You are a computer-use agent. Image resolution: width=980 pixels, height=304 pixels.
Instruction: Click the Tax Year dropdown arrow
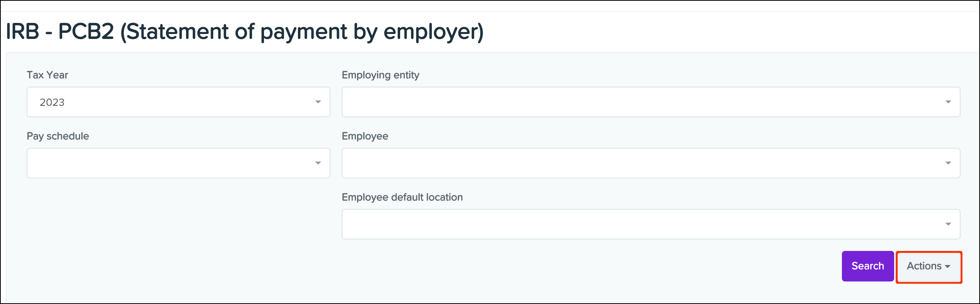click(318, 102)
